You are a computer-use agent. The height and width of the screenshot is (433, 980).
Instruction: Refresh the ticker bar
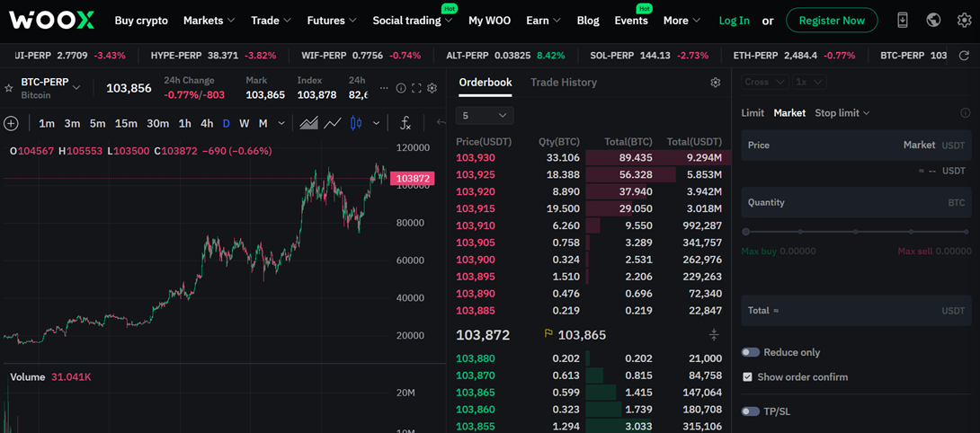click(965, 56)
